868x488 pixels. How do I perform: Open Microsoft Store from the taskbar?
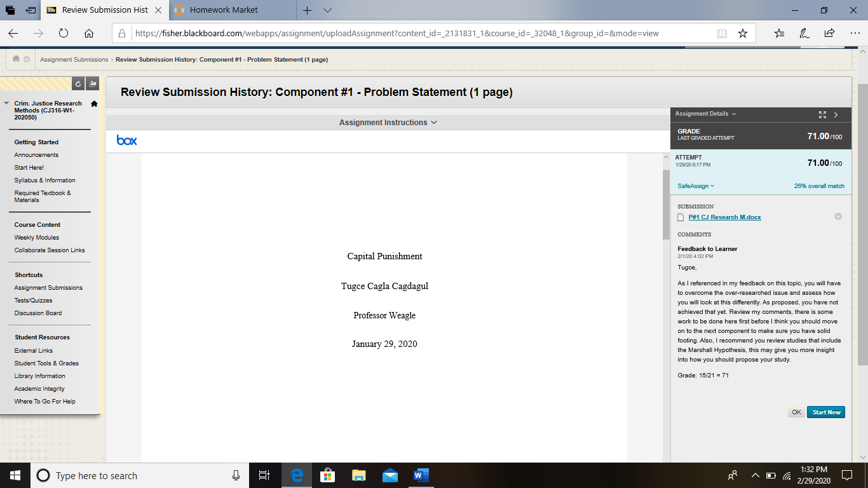click(x=328, y=475)
